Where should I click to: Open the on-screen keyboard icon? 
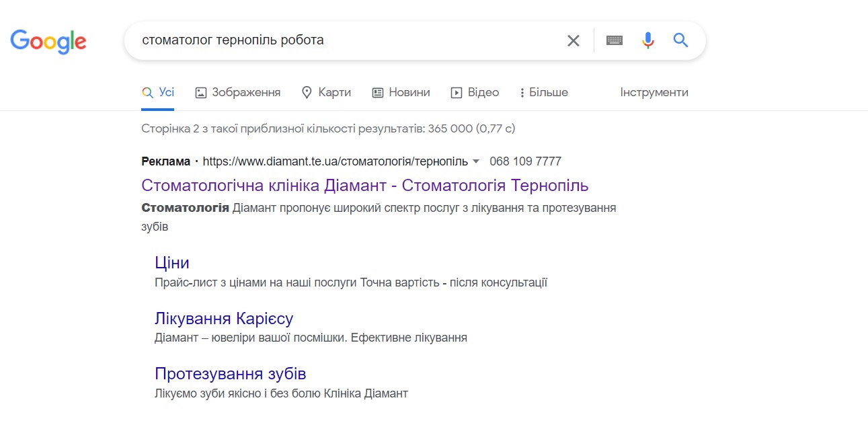pyautogui.click(x=614, y=40)
